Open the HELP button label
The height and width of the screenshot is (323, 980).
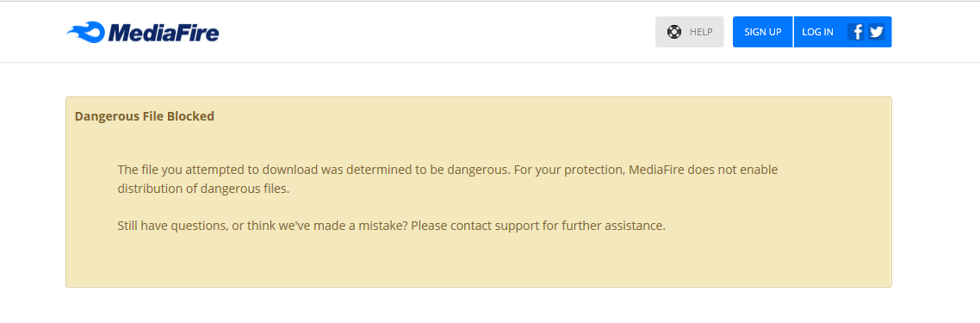coord(701,32)
